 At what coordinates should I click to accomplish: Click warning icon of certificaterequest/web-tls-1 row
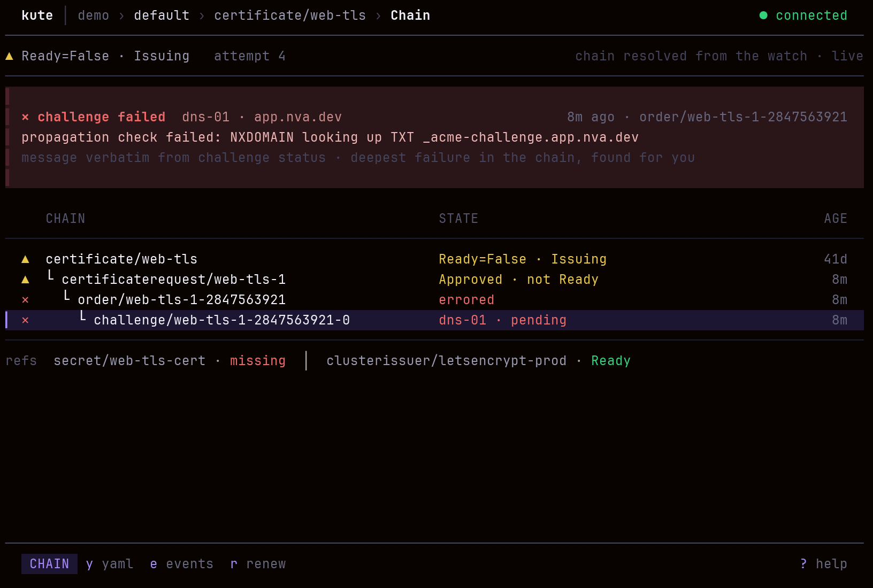(x=25, y=280)
